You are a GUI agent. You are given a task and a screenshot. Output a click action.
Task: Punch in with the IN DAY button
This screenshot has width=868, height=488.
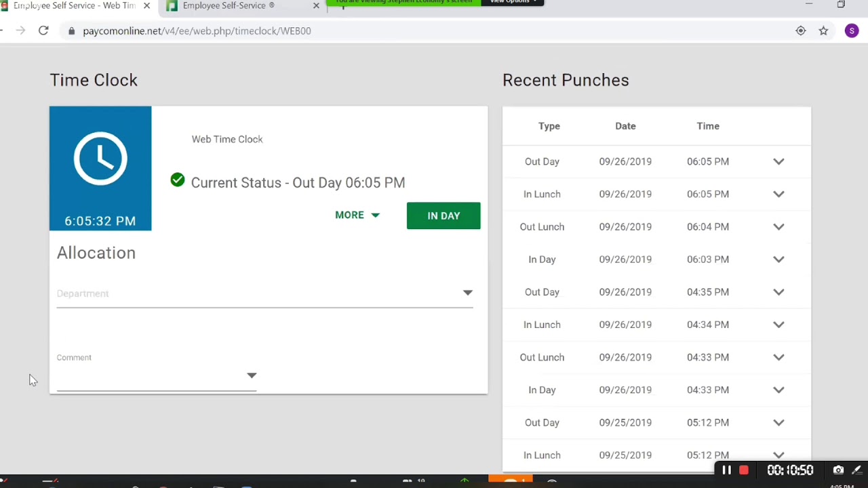click(x=443, y=216)
